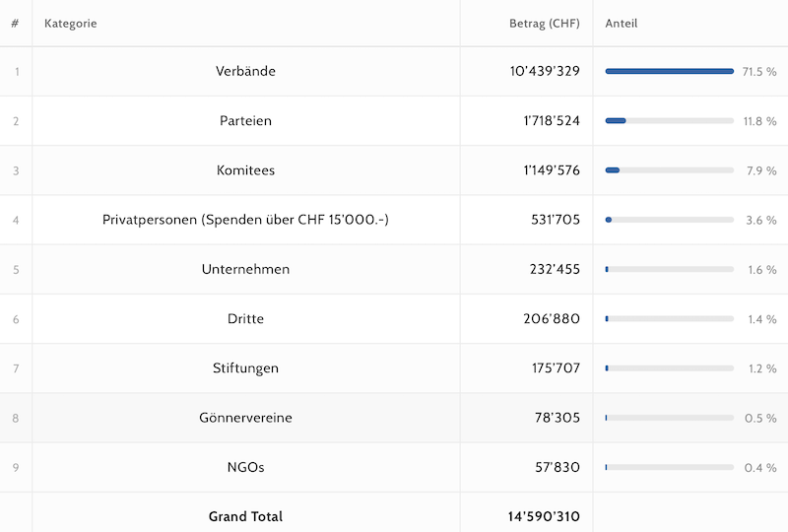Click the 3.6 % share value

[x=761, y=221]
